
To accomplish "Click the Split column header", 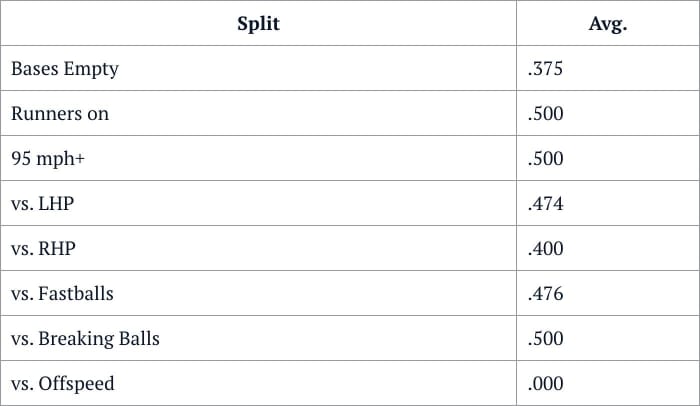I will (x=258, y=24).
